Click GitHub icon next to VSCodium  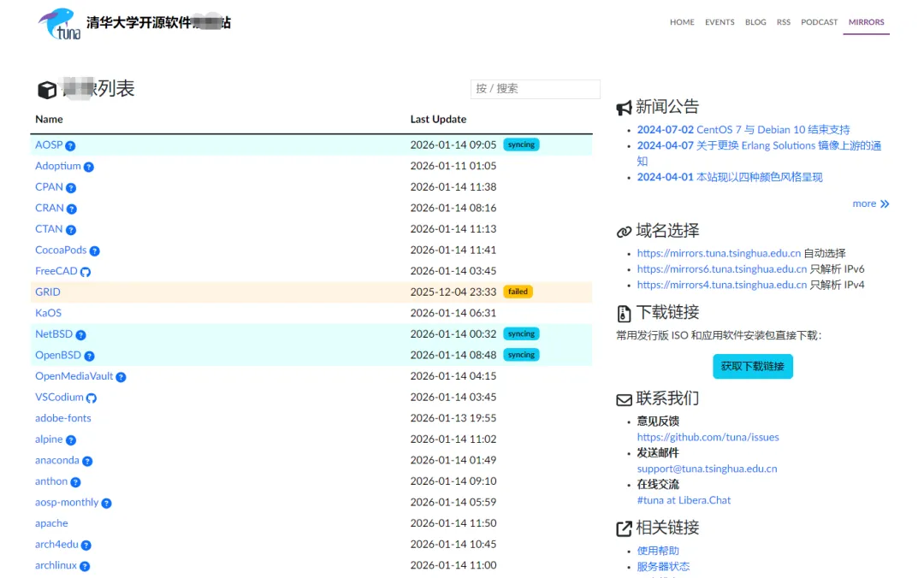(x=92, y=398)
